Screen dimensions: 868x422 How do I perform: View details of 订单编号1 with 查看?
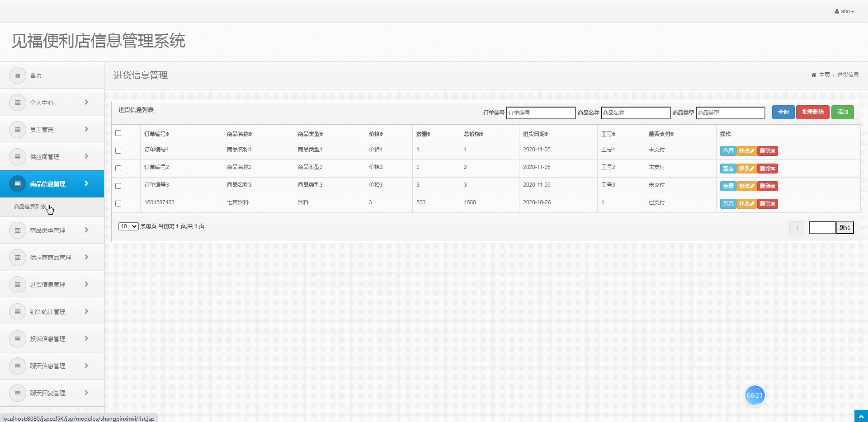[x=728, y=151]
